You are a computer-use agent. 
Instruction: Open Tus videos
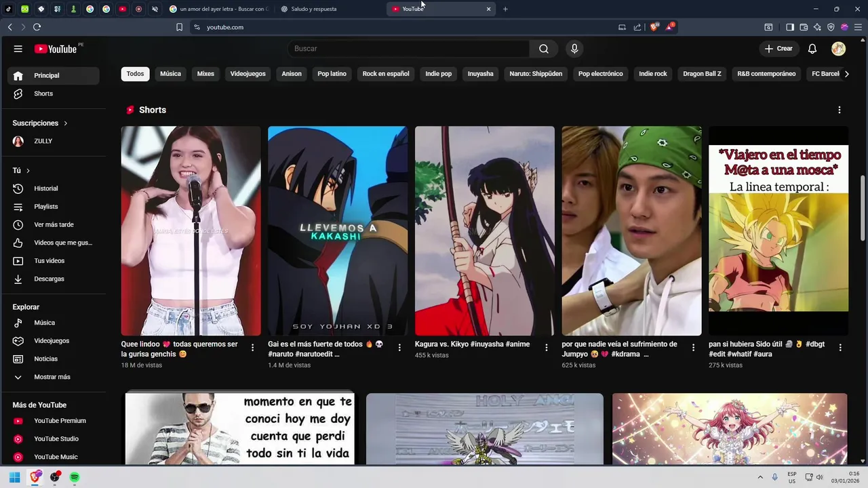pos(53,261)
